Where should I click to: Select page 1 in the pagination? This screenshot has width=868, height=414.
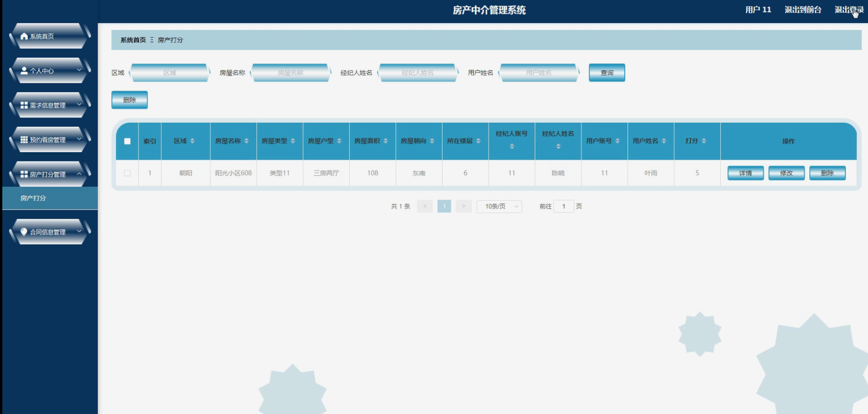[444, 207]
